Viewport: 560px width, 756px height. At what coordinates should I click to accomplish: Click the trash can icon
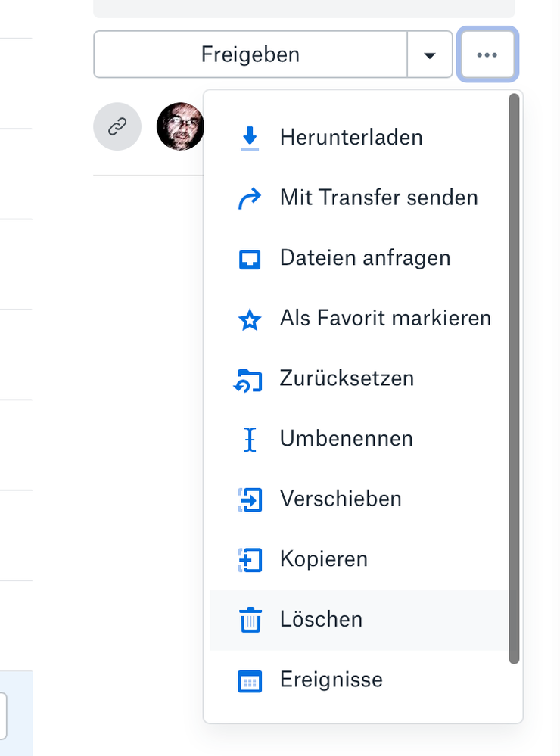click(x=250, y=621)
